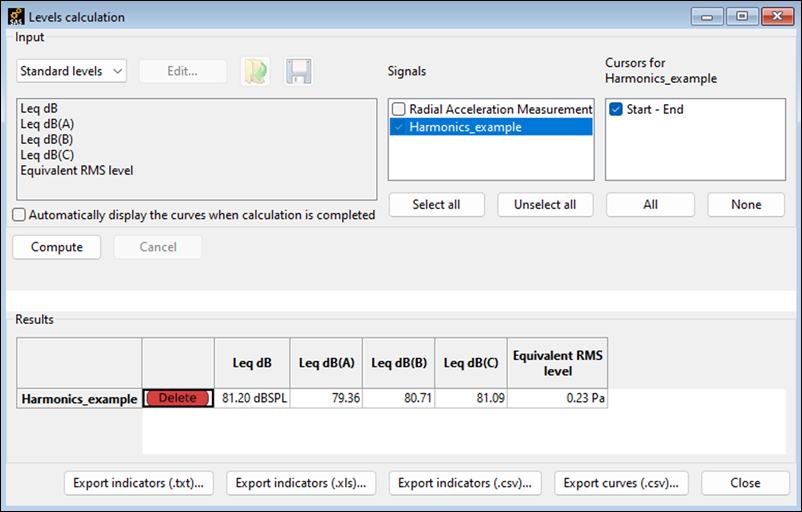This screenshot has height=512, width=802.
Task: Toggle automatically display curves checkbox
Action: (20, 215)
